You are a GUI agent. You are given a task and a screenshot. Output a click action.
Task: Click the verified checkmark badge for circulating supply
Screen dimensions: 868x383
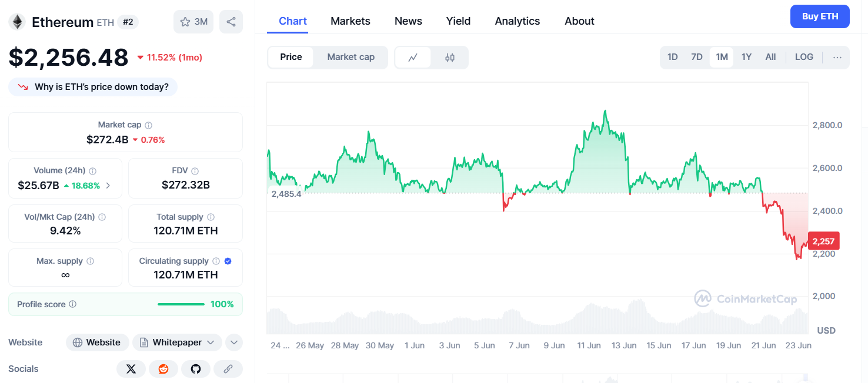(x=228, y=261)
